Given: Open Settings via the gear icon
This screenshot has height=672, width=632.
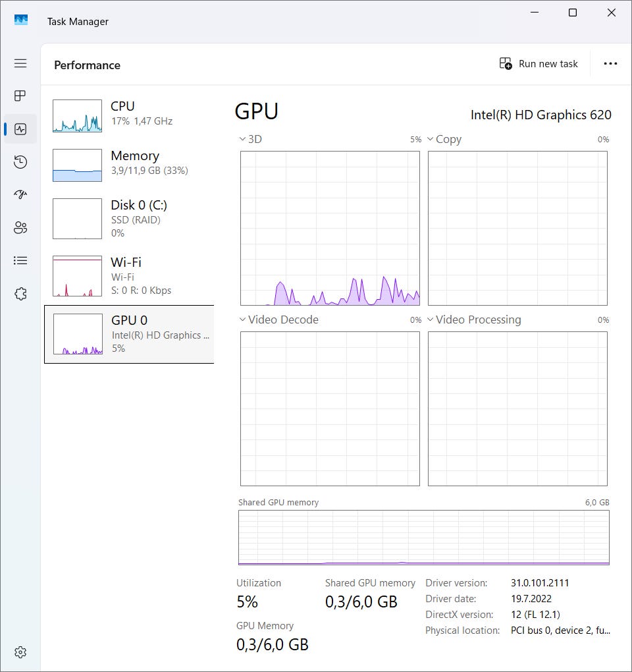Looking at the screenshot, I should tap(20, 652).
